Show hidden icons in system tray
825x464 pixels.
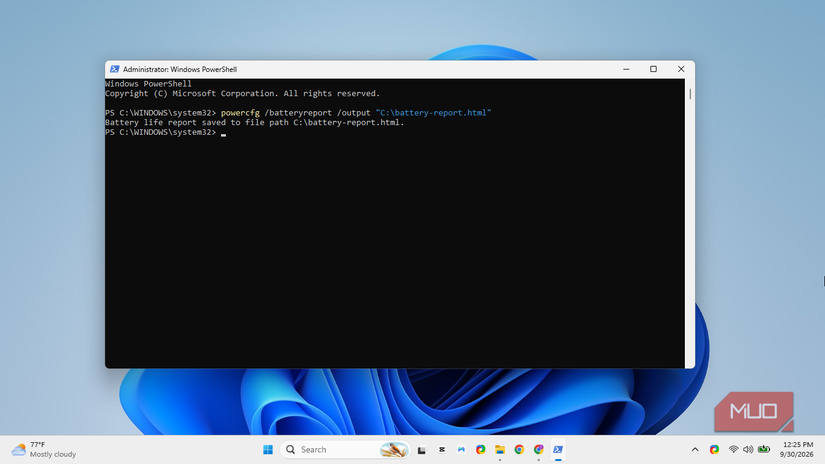(695, 449)
